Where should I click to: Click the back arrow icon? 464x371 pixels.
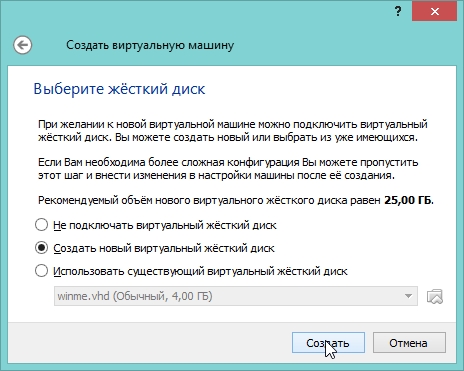click(x=23, y=45)
